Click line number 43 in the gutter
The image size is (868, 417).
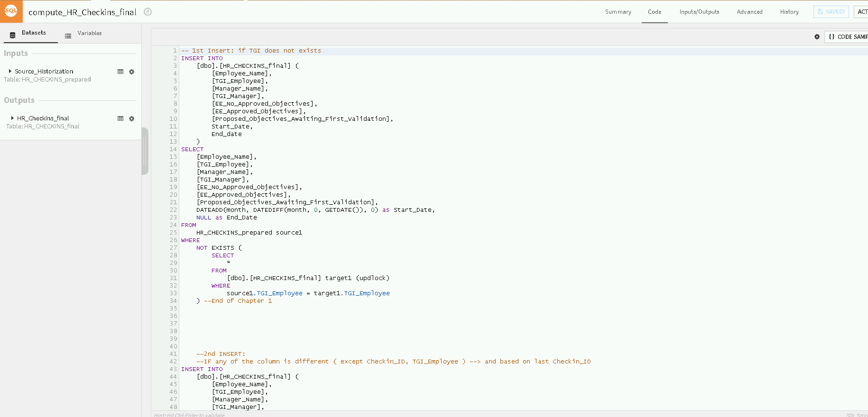click(173, 369)
